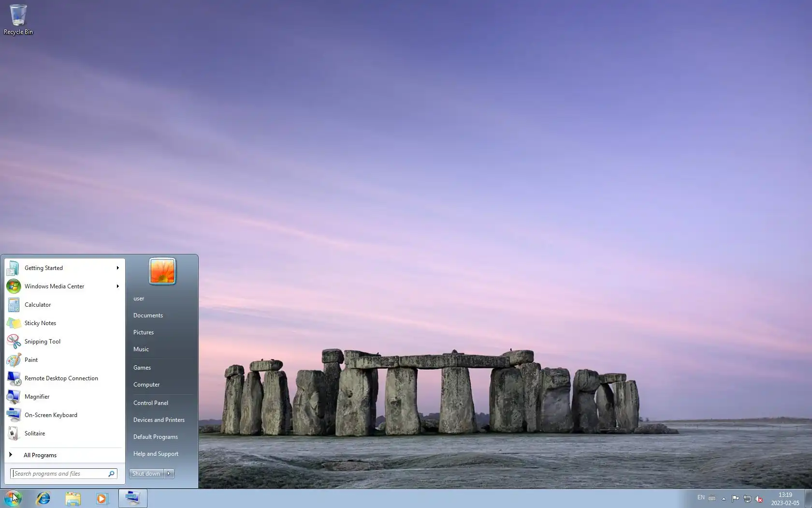
Task: Open Control Panel
Action: tap(151, 403)
